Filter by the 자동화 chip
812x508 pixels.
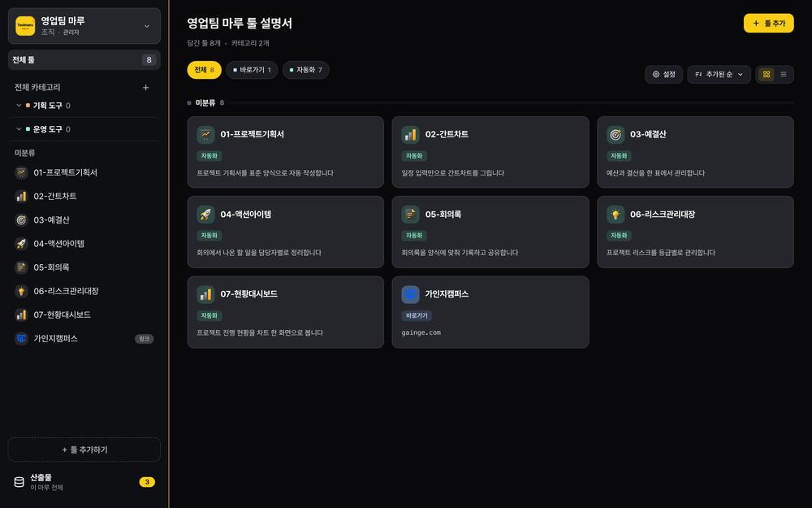[305, 70]
